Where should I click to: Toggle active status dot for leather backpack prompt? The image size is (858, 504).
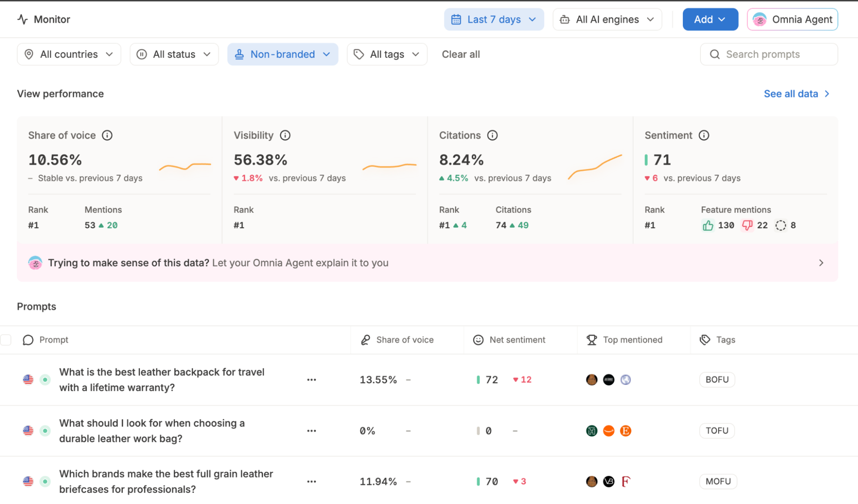coord(45,380)
